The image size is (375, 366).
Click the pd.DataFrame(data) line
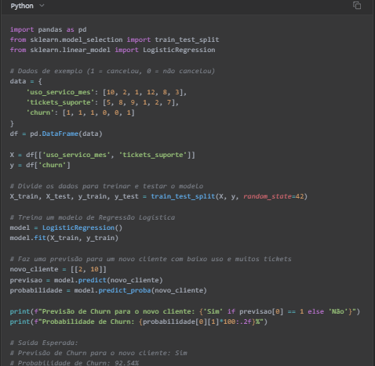click(56, 134)
